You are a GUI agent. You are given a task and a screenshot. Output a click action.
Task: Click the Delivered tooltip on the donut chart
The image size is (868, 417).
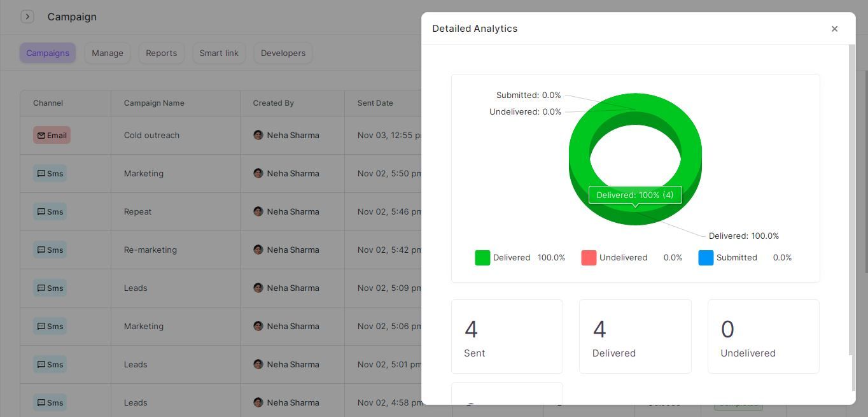pyautogui.click(x=634, y=195)
